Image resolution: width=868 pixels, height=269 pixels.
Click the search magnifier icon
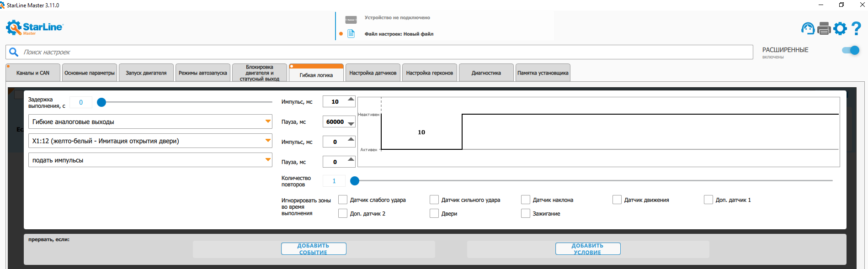[x=14, y=52]
